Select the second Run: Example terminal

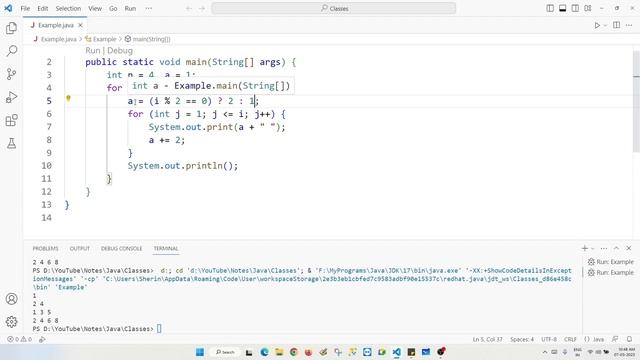pyautogui.click(x=610, y=273)
